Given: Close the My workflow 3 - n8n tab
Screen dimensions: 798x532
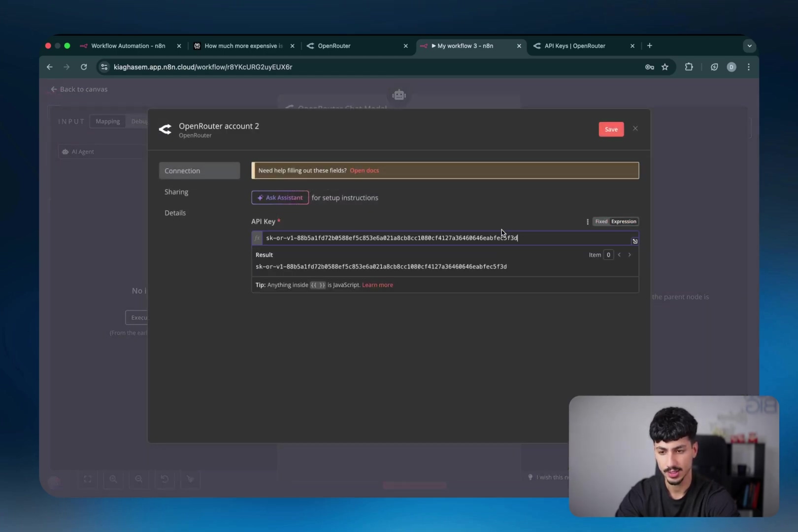Looking at the screenshot, I should click(x=519, y=46).
